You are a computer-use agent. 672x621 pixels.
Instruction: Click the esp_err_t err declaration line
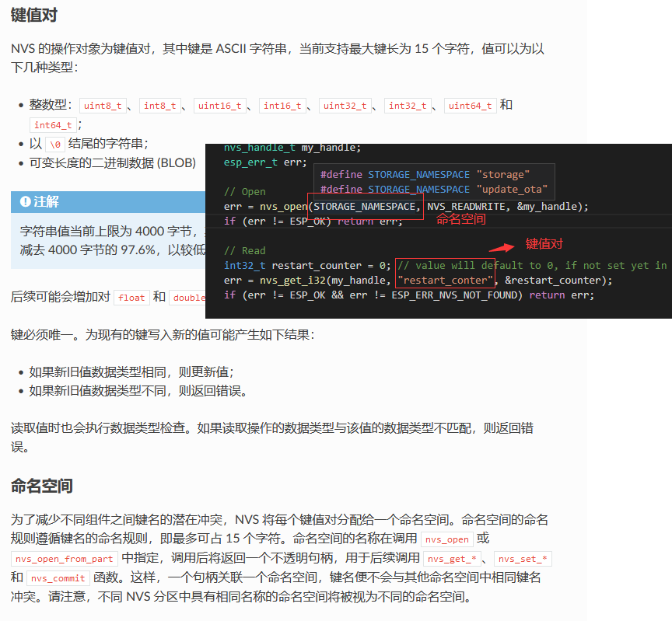pyautogui.click(x=265, y=162)
